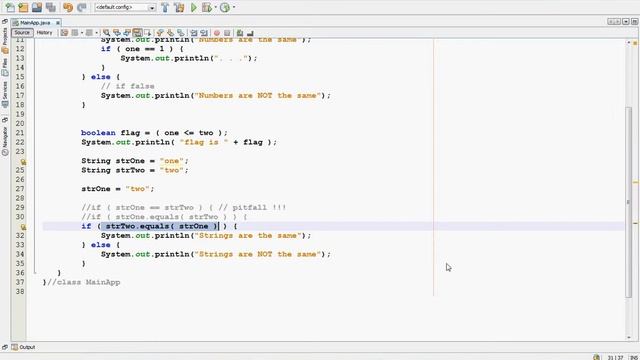
Task: Show opened documents list dropdown
Action: [x=626, y=22]
